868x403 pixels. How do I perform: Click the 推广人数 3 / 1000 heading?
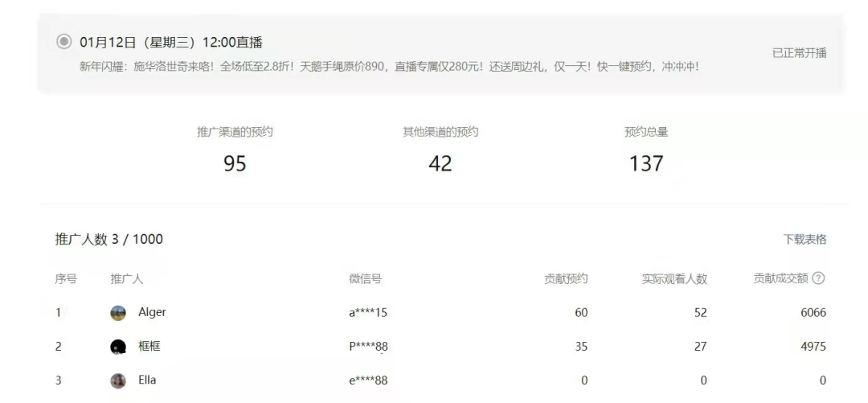pyautogui.click(x=109, y=240)
